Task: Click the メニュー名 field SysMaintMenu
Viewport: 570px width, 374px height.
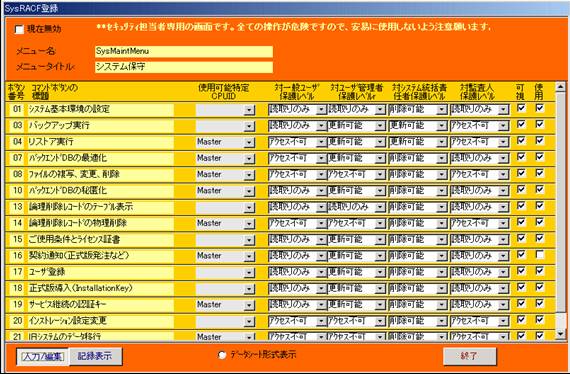Action: (184, 51)
